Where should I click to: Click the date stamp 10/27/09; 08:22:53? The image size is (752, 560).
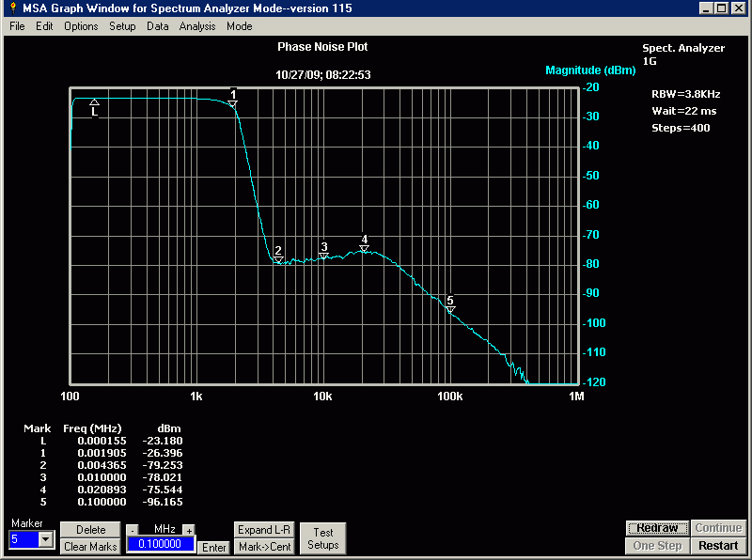[322, 75]
